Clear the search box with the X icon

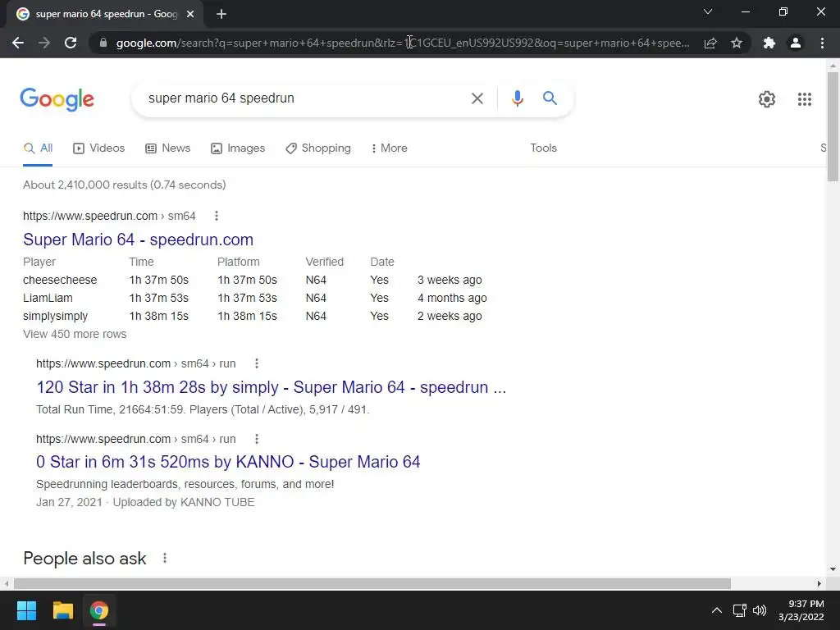pyautogui.click(x=477, y=98)
